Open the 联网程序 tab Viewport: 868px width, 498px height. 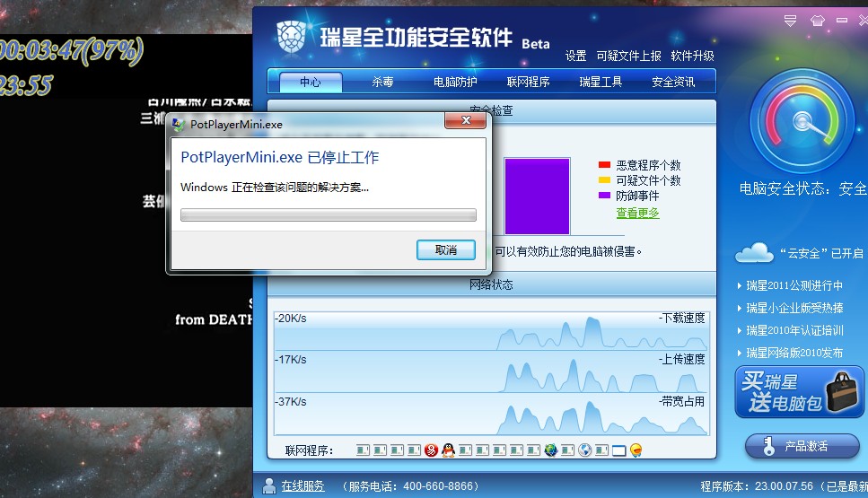[528, 82]
